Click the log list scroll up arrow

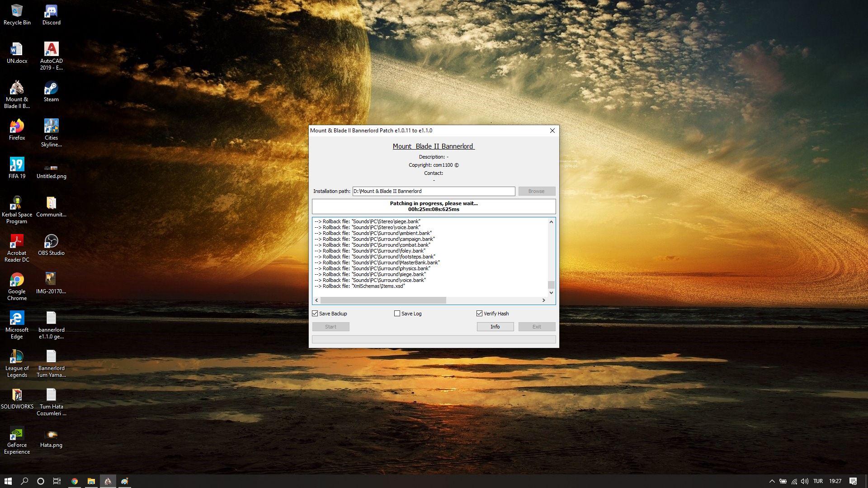551,222
